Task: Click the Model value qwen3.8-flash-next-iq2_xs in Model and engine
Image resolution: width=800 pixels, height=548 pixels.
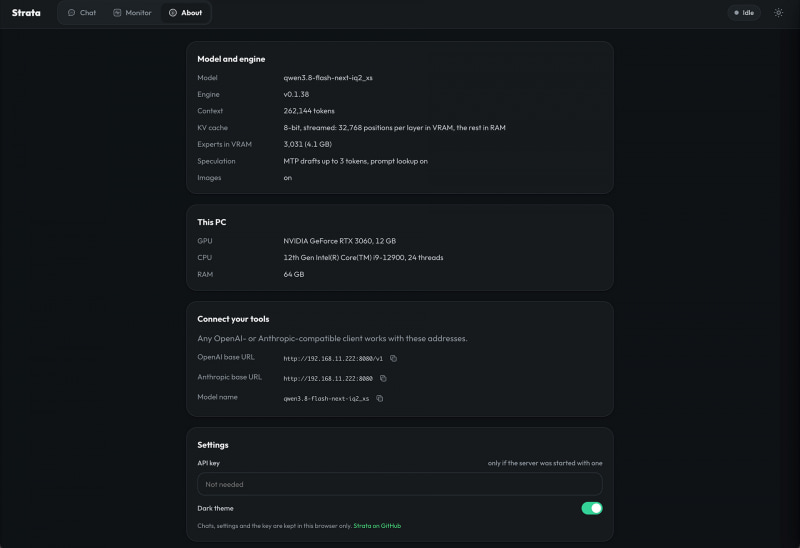Action: coord(328,78)
